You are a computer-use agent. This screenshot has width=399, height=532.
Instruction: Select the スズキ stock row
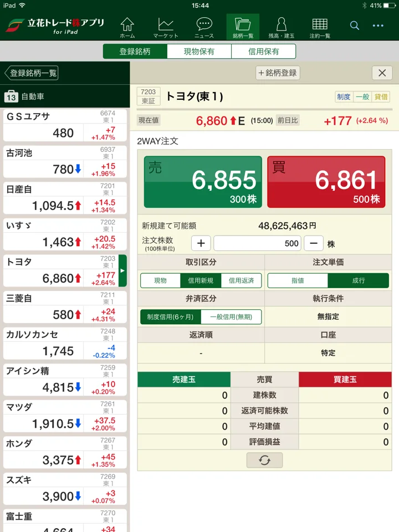tap(65, 488)
